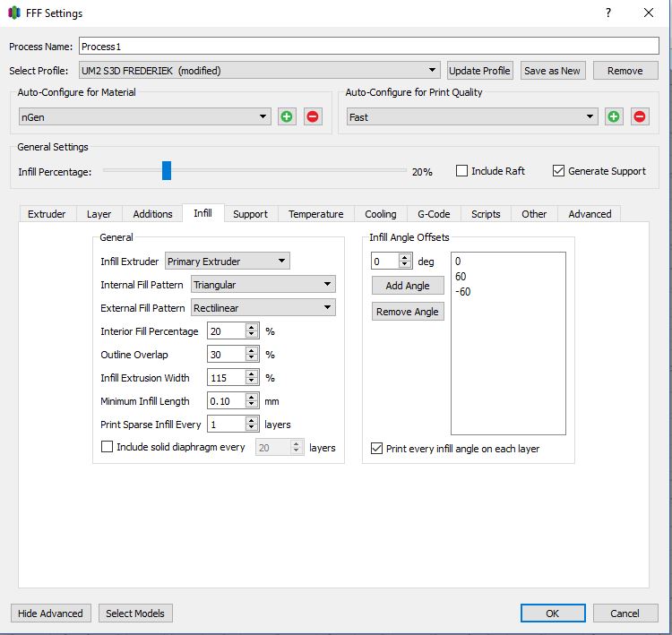Click red remove icon next to nGen material
This screenshot has height=635, width=672.
point(313,116)
